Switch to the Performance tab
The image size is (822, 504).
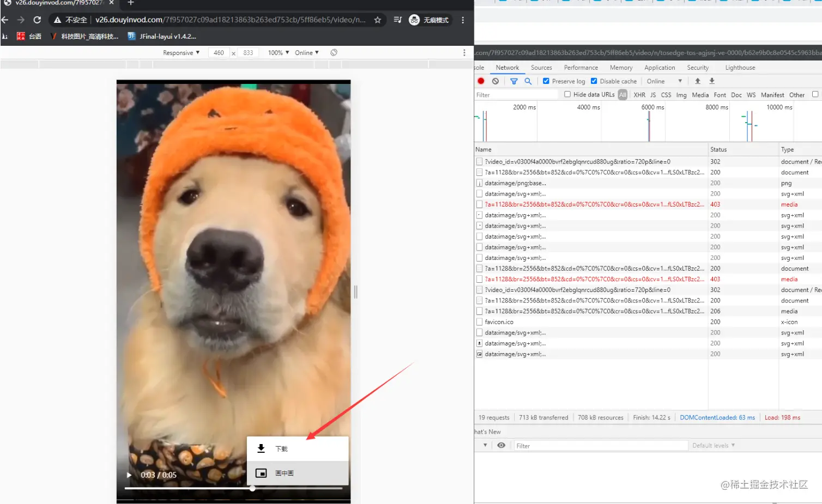click(581, 68)
